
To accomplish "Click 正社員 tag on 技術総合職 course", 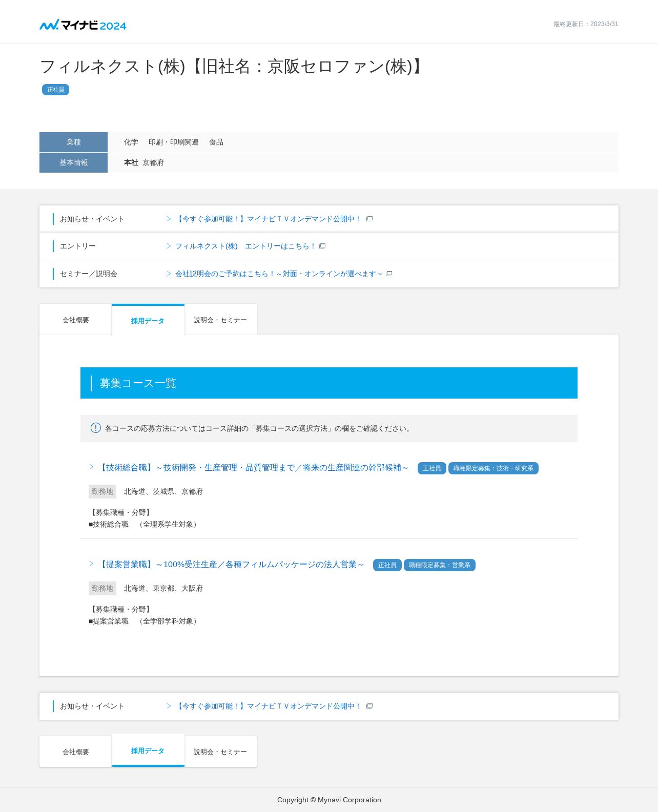I will click(x=431, y=468).
